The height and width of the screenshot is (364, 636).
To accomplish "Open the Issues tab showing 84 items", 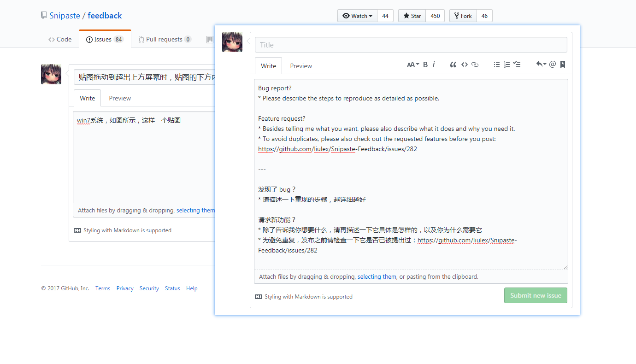I will click(x=104, y=39).
